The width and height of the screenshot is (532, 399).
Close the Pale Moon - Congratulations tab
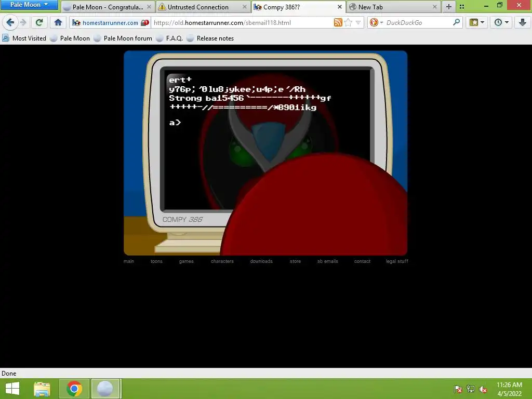[149, 7]
